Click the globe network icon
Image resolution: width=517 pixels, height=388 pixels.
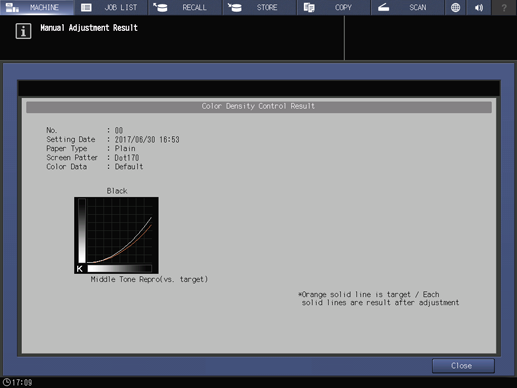(455, 7)
